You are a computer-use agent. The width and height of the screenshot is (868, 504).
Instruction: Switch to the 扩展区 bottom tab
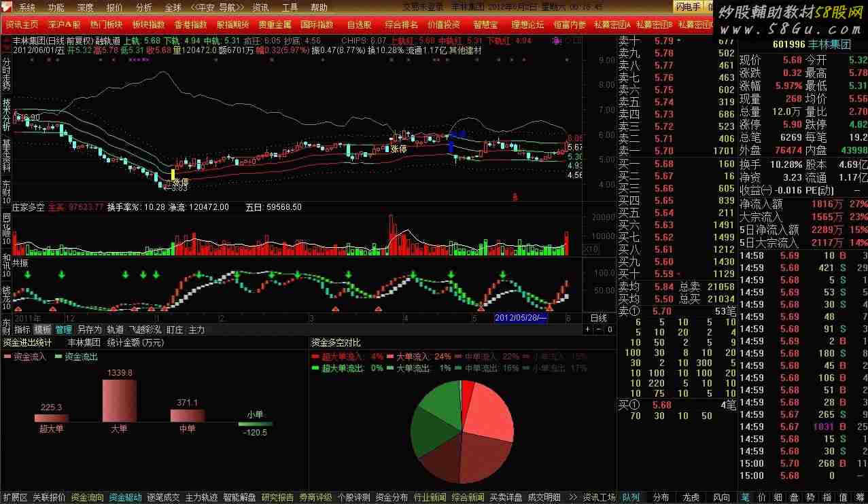(x=15, y=497)
